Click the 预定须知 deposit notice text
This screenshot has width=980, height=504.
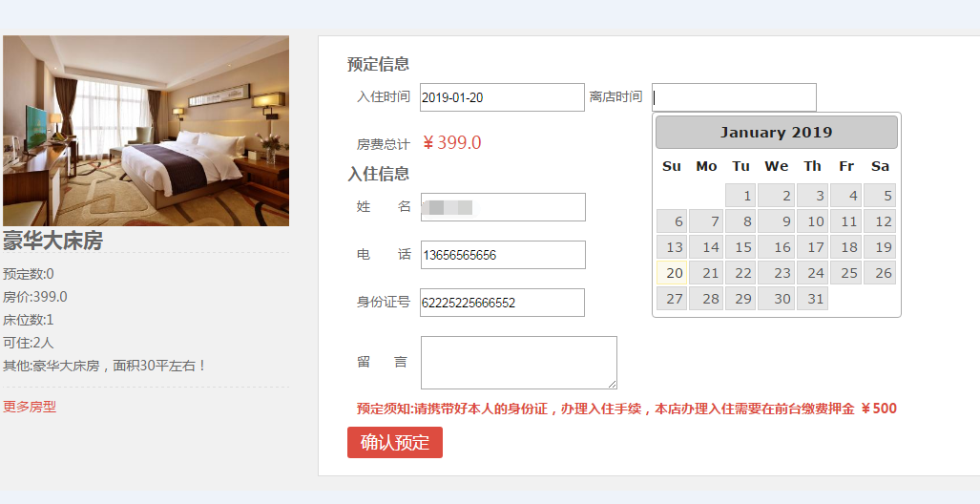pos(627,409)
